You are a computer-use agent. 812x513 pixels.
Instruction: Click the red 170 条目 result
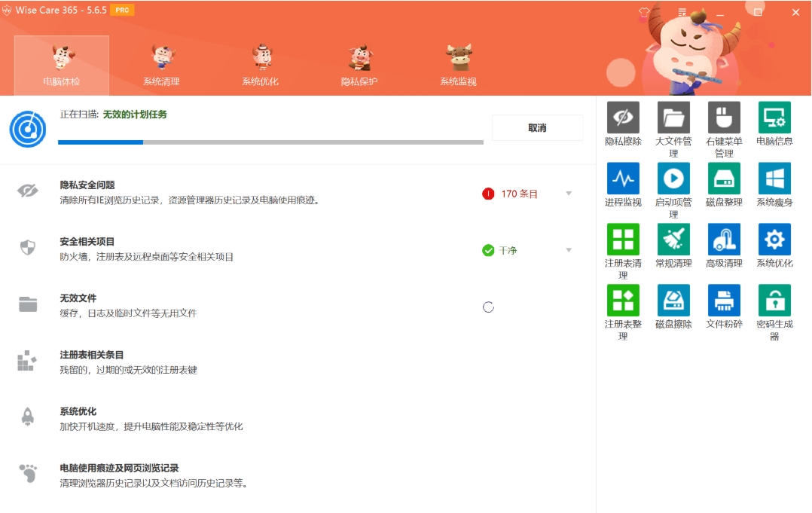point(511,194)
